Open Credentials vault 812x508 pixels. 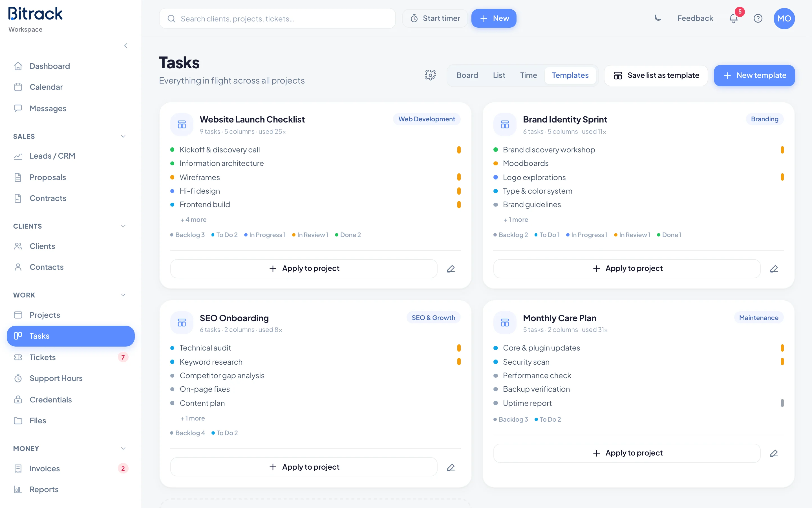point(70,399)
